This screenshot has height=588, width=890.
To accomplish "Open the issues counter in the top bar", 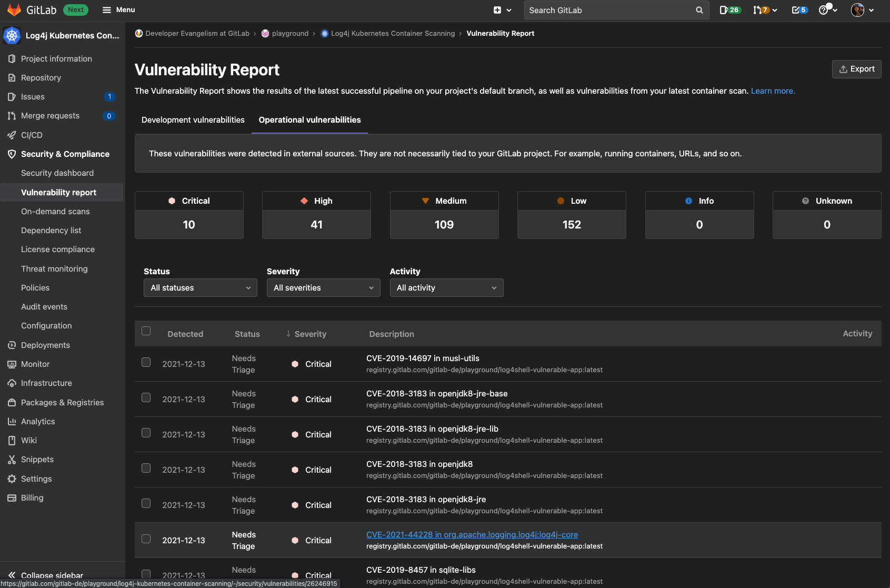I will click(730, 9).
